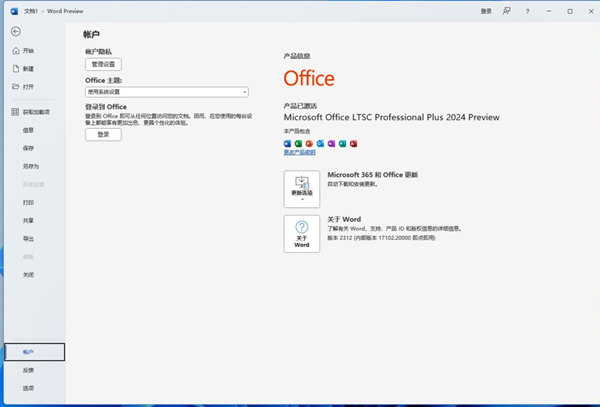Select the Account (帐户) sidebar item
The image size is (600, 407).
click(x=34, y=352)
